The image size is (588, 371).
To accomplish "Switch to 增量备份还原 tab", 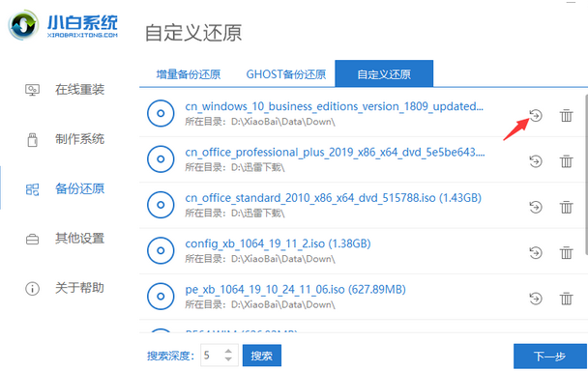I will tap(189, 74).
